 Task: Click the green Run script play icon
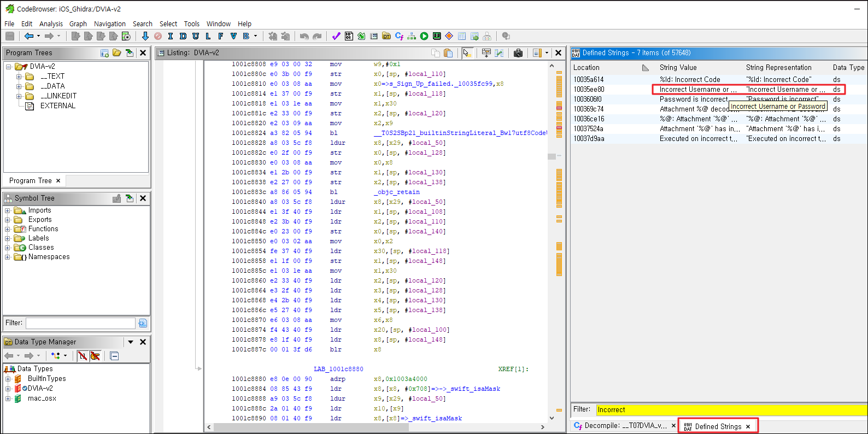(424, 36)
